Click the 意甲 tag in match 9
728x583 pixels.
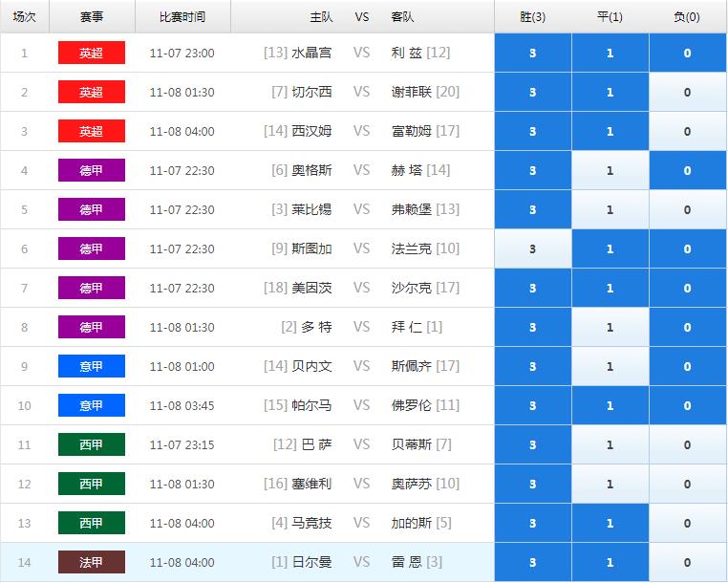(x=92, y=366)
